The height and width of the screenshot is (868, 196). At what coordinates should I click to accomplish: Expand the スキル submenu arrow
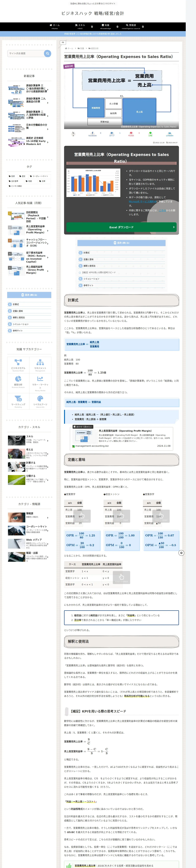pos(92,27)
